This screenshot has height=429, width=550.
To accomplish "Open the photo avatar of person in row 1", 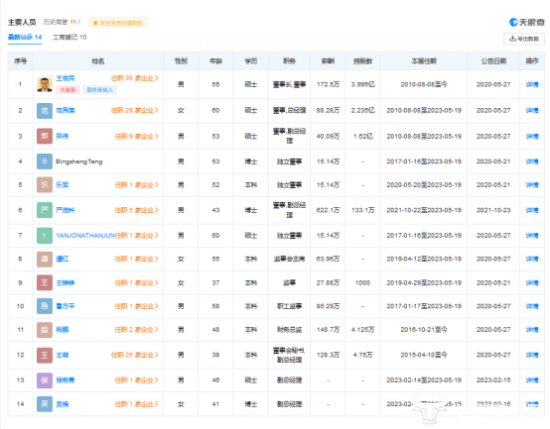I will click(x=45, y=84).
